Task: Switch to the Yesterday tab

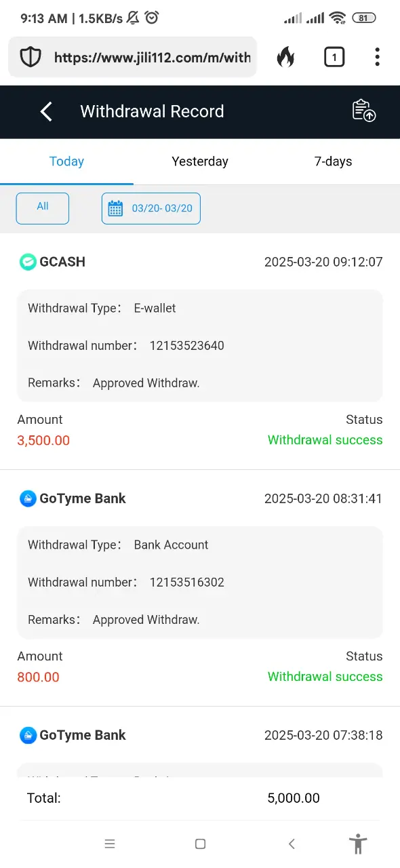Action: 200,161
